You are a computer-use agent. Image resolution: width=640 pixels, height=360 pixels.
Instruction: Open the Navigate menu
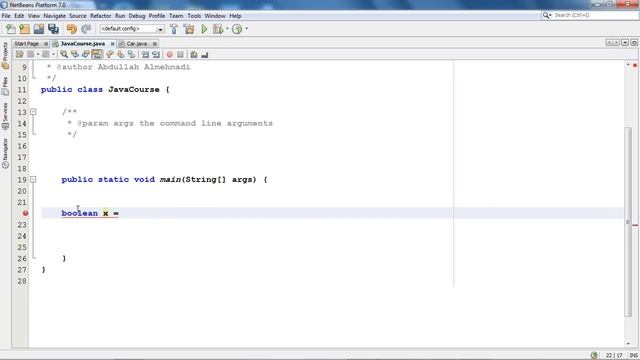coord(54,16)
